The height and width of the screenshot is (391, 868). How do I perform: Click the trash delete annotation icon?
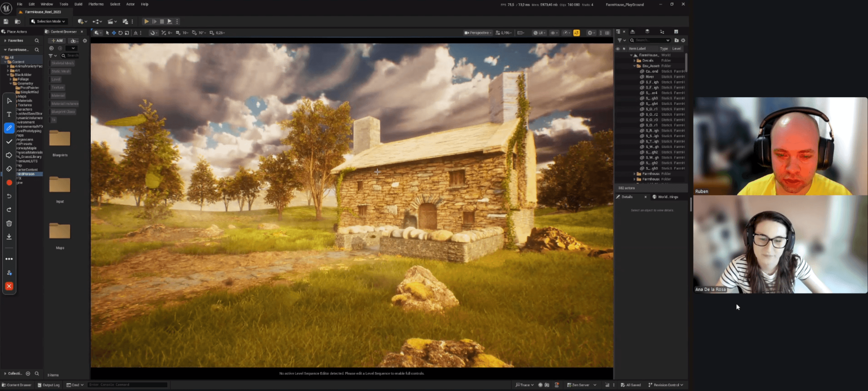[9, 223]
